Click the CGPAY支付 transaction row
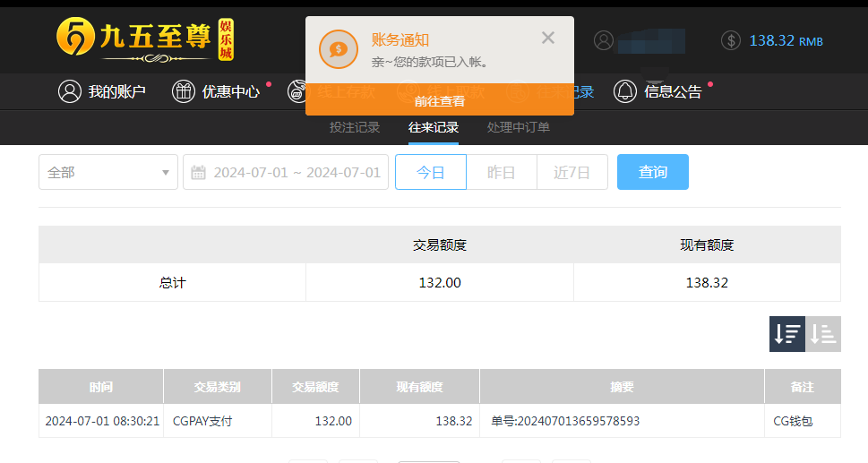 439,421
